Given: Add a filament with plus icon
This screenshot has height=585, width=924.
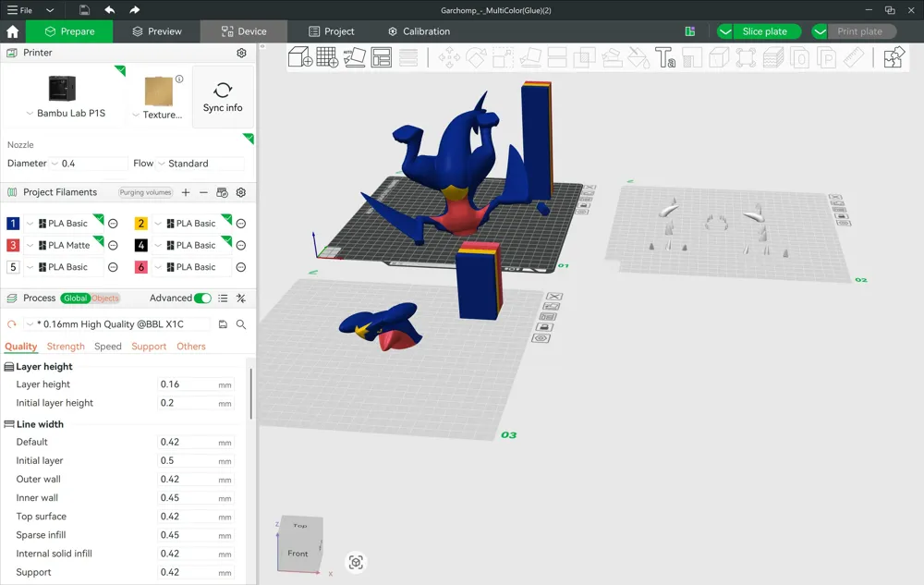Looking at the screenshot, I should [x=186, y=192].
